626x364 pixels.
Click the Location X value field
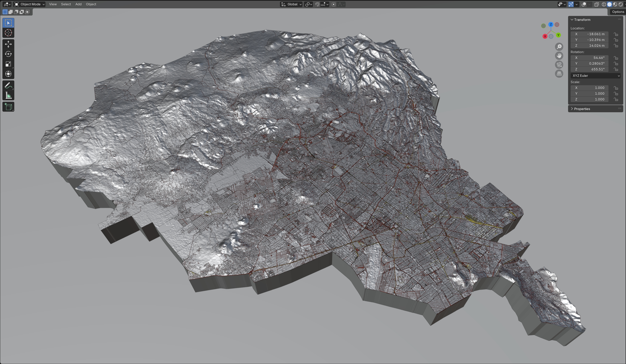click(x=589, y=34)
